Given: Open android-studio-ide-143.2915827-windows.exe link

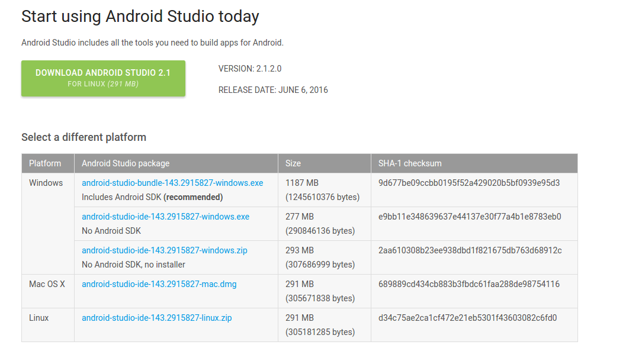Looking at the screenshot, I should [165, 217].
